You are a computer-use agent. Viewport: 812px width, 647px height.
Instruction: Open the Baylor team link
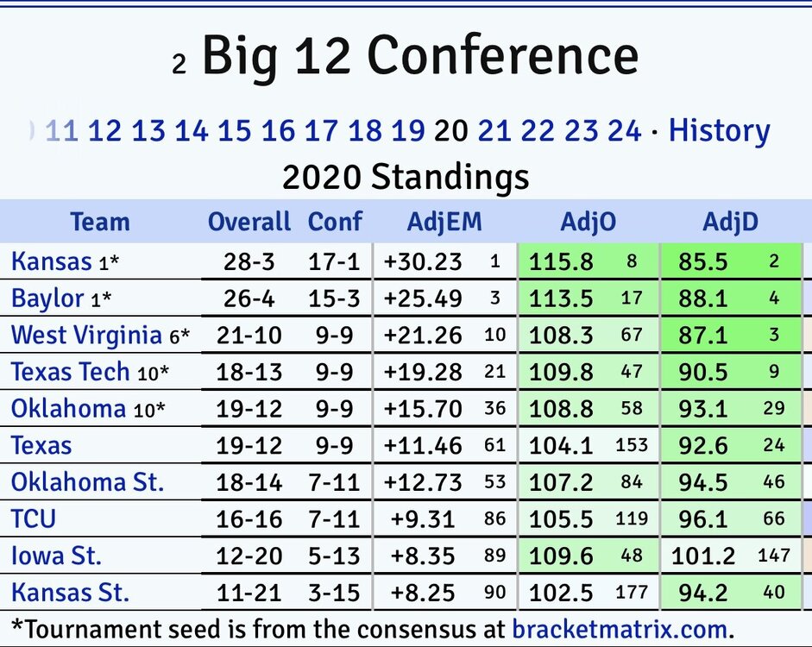pyautogui.click(x=47, y=298)
